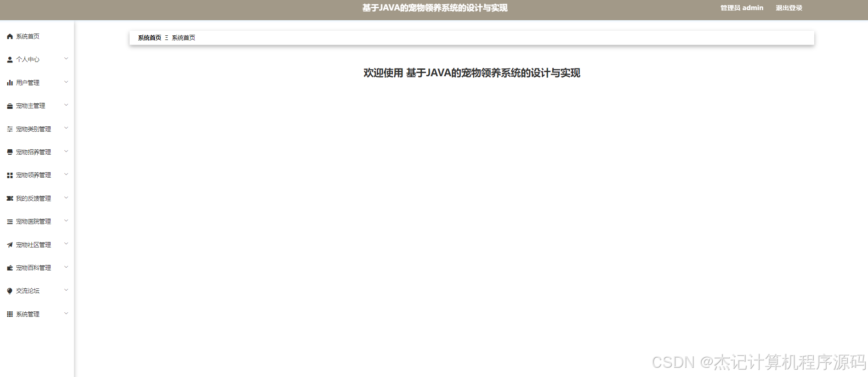Open the 宠物招养管理 menu item
The image size is (868, 377).
click(x=37, y=152)
